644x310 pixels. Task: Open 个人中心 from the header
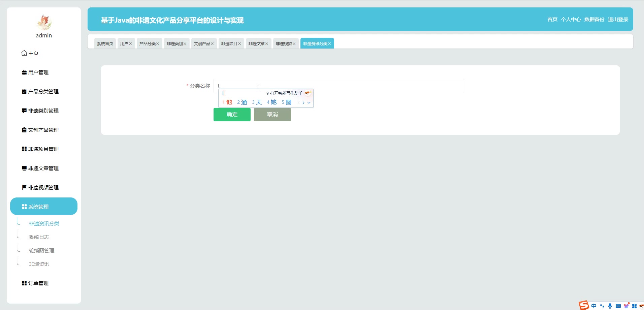(571, 20)
